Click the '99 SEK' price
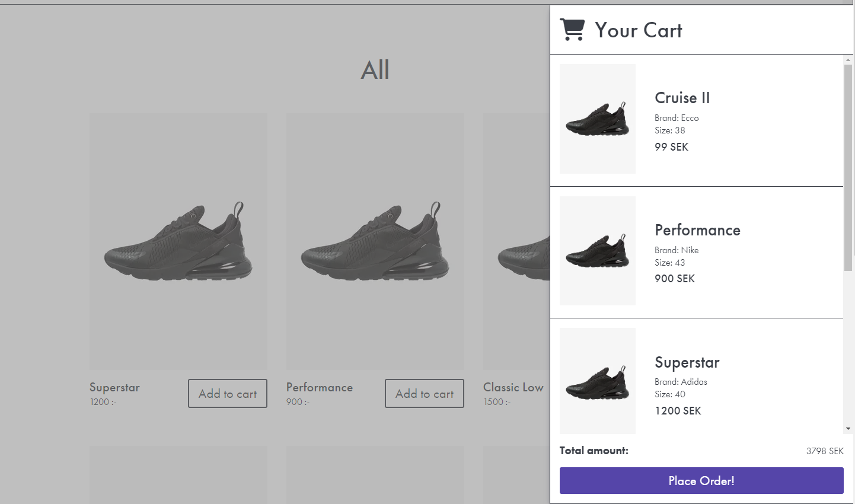Image resolution: width=855 pixels, height=504 pixels. [x=672, y=147]
